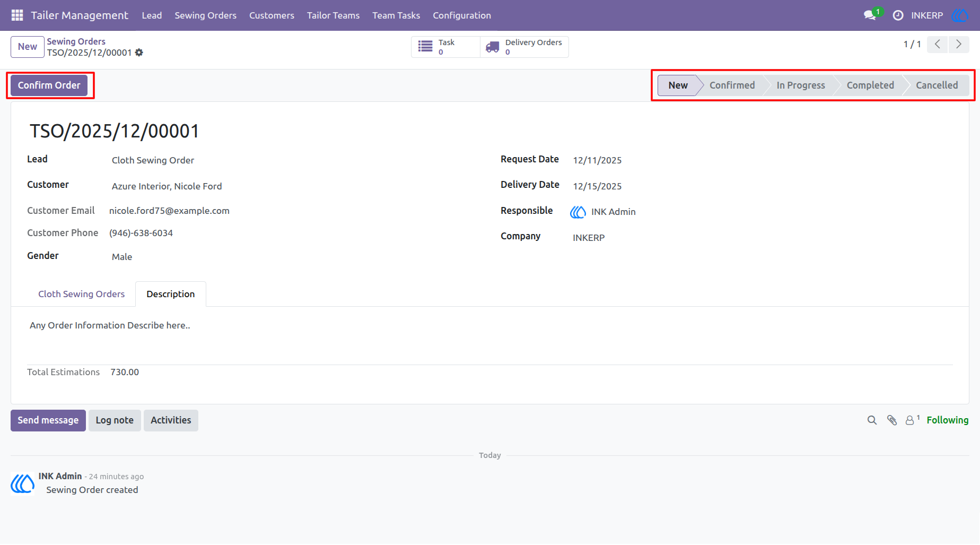
Task: Open the conversations chat icon
Action: (x=870, y=15)
